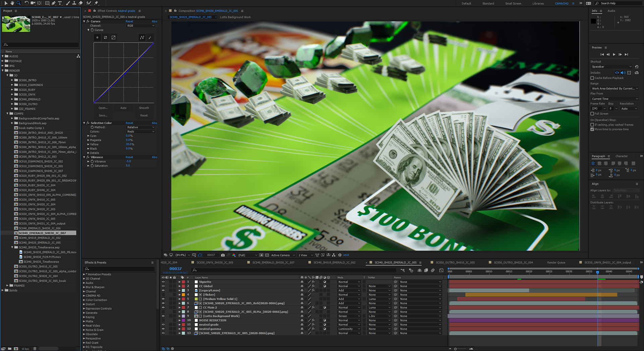The width and height of the screenshot is (644, 351).
Task: Switch to the Standard workspace
Action: click(488, 3)
